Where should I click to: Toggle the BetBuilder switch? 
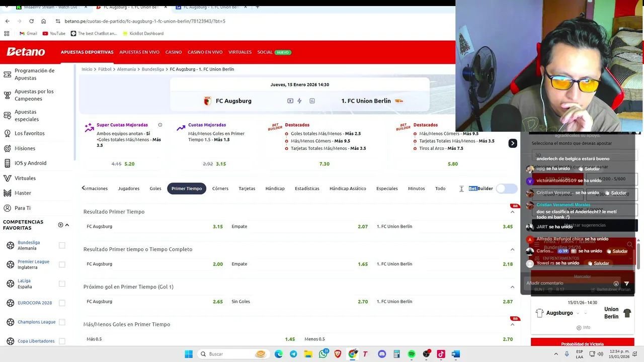pos(507,189)
